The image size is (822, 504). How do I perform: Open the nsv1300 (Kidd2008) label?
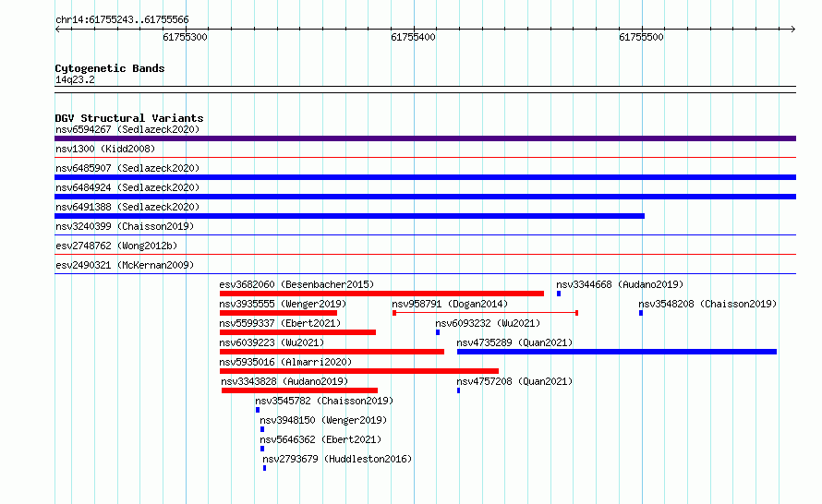tap(105, 149)
